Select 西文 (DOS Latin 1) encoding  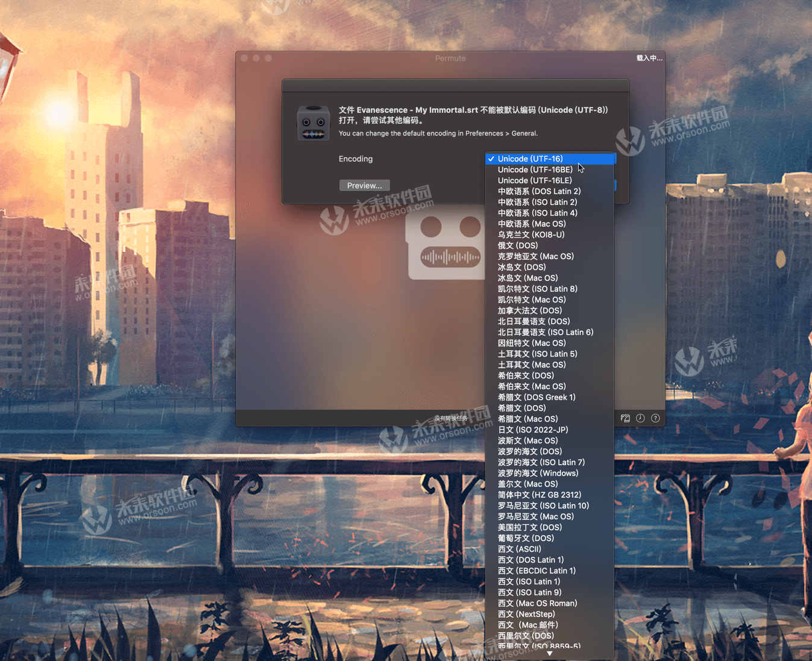tap(550, 560)
